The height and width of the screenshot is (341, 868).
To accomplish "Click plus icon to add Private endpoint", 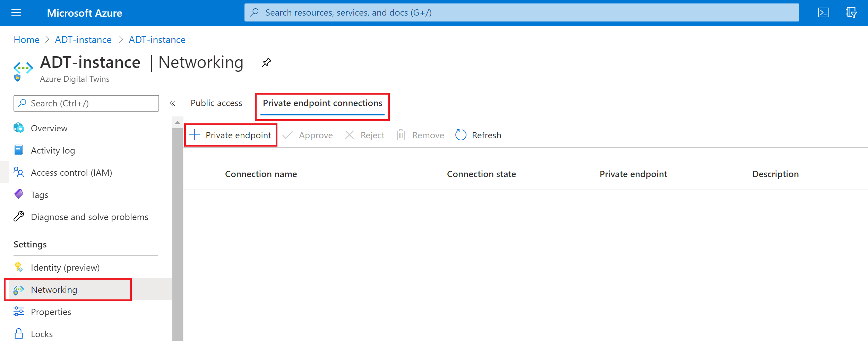I will click(x=195, y=135).
